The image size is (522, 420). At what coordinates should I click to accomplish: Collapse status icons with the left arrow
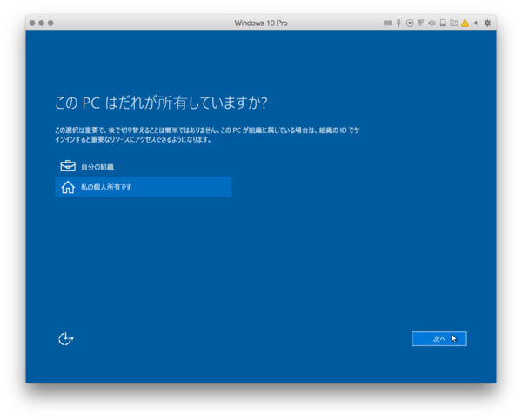click(x=475, y=23)
